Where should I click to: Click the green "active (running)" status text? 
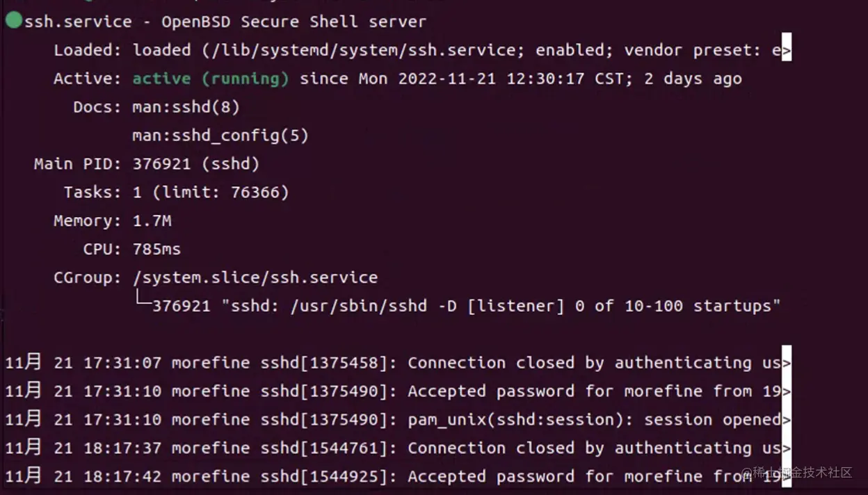pos(210,79)
